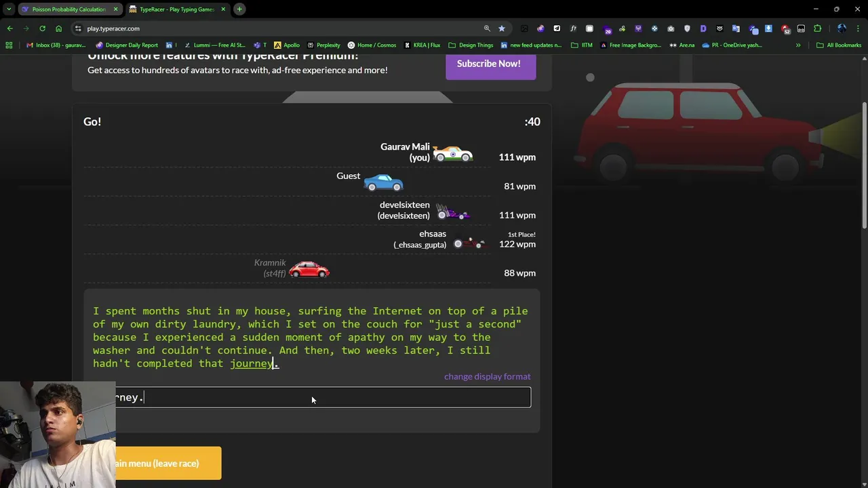Click the 122 wpm speed text
Viewport: 868px width, 488px height.
[x=517, y=244]
